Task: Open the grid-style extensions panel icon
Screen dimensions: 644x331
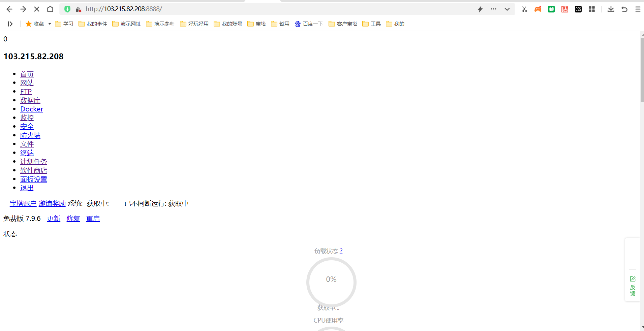Action: (x=592, y=9)
